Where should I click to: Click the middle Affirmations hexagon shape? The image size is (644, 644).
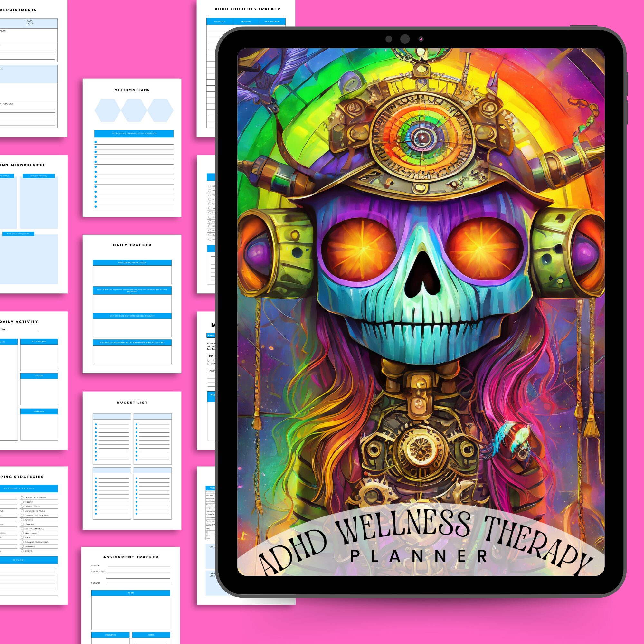[134, 110]
